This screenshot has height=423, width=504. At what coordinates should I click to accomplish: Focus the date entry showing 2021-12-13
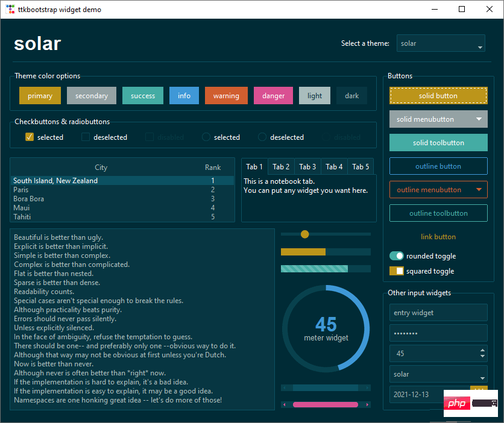click(430, 395)
